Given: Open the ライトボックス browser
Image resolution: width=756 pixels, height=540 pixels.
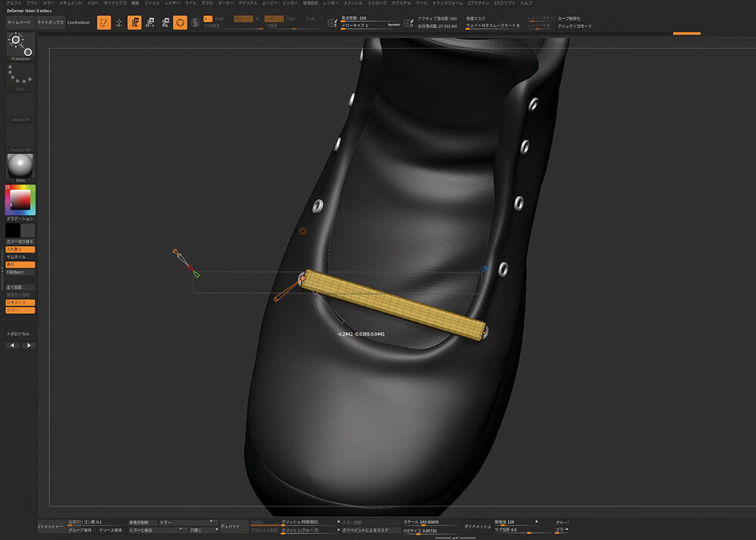Looking at the screenshot, I should pos(50,23).
